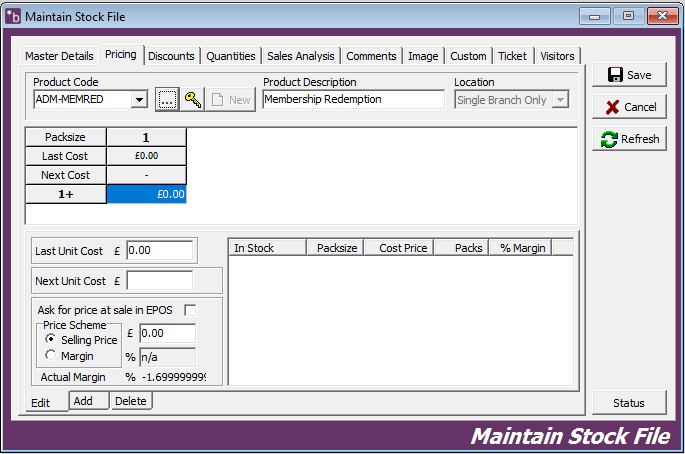Open the Sales Analysis tab

[x=300, y=56]
